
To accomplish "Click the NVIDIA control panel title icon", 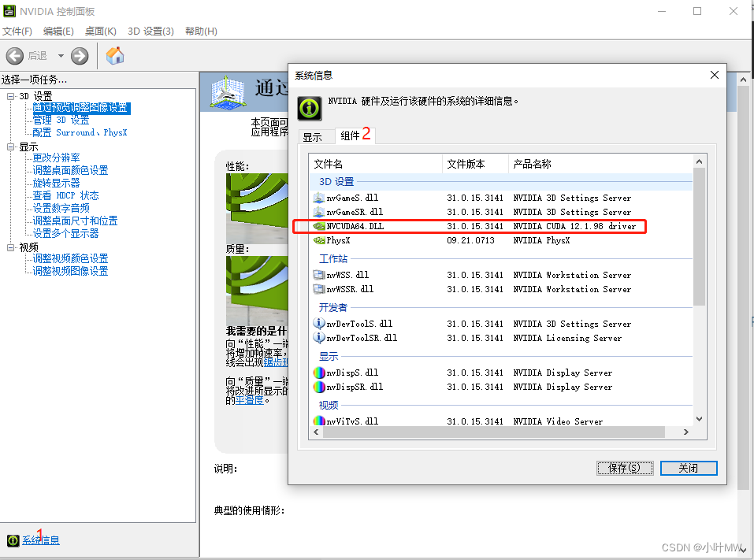I will (9, 11).
